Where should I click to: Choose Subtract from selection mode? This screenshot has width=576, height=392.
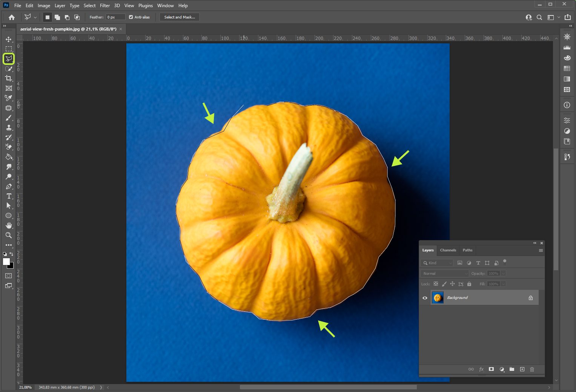coord(67,17)
